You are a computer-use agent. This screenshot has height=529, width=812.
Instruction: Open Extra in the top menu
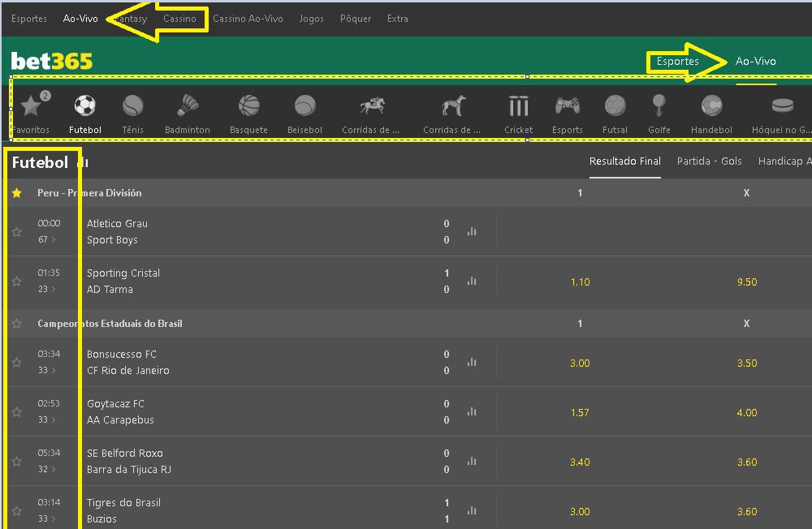398,19
